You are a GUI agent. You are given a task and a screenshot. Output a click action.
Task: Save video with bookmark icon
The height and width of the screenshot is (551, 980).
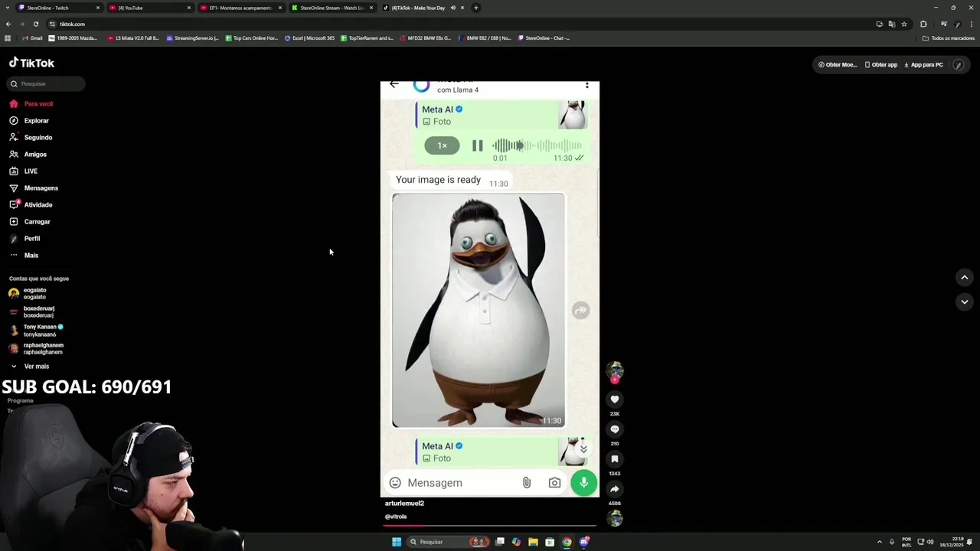point(614,459)
